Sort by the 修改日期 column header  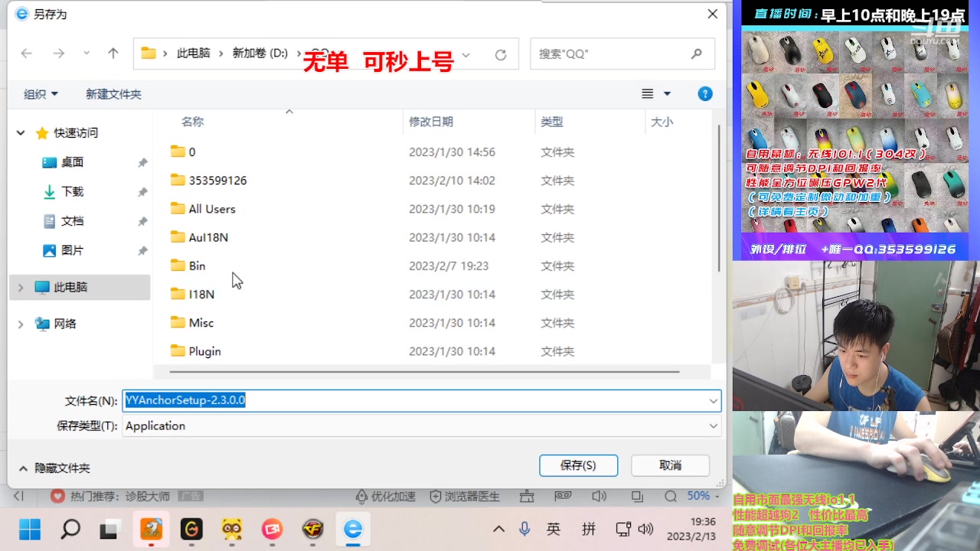point(431,122)
